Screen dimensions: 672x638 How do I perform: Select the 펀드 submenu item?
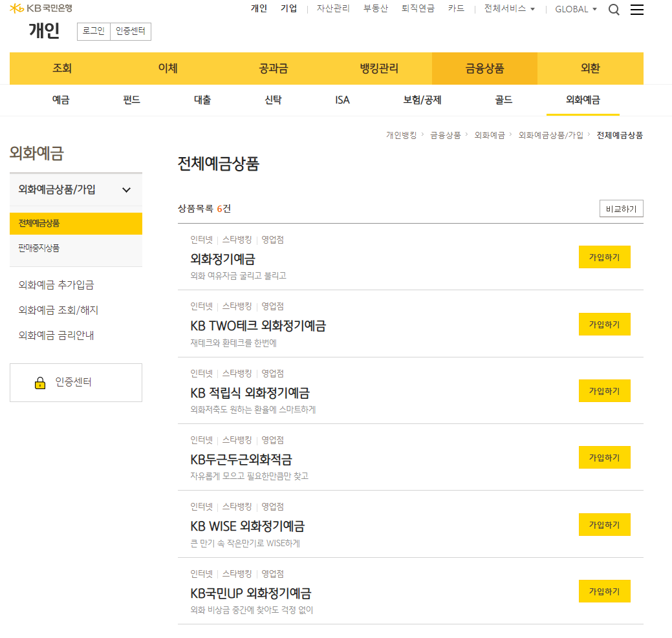(x=131, y=100)
